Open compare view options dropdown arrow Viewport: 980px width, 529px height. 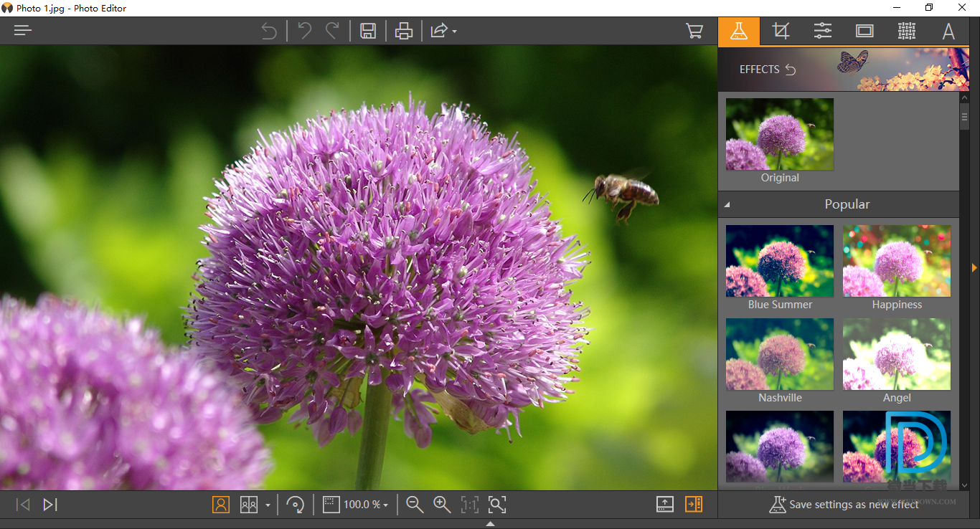[268, 505]
